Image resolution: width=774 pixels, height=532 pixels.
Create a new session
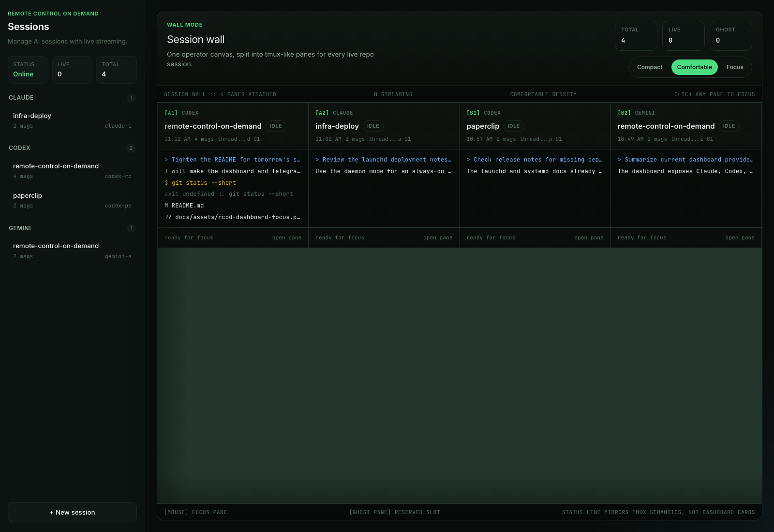(x=72, y=512)
